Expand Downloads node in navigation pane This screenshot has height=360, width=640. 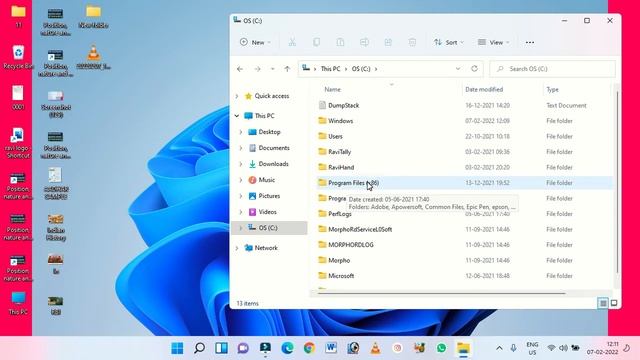(241, 164)
